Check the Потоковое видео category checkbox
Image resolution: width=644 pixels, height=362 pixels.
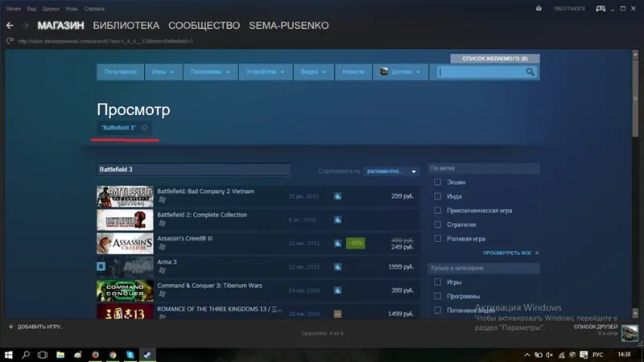437,311
